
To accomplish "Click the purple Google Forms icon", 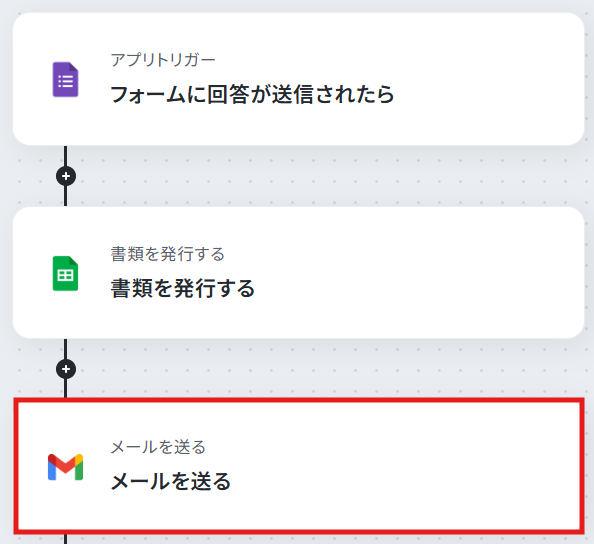I will tap(65, 80).
